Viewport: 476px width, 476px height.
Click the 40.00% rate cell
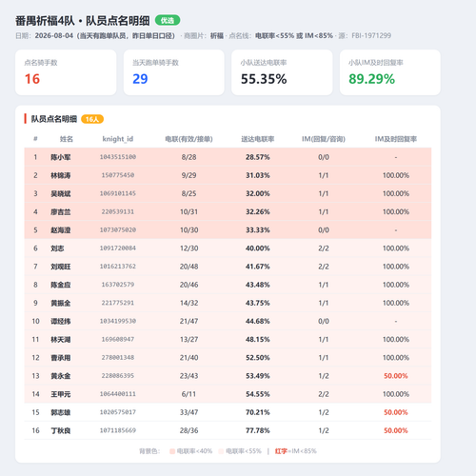(x=258, y=248)
